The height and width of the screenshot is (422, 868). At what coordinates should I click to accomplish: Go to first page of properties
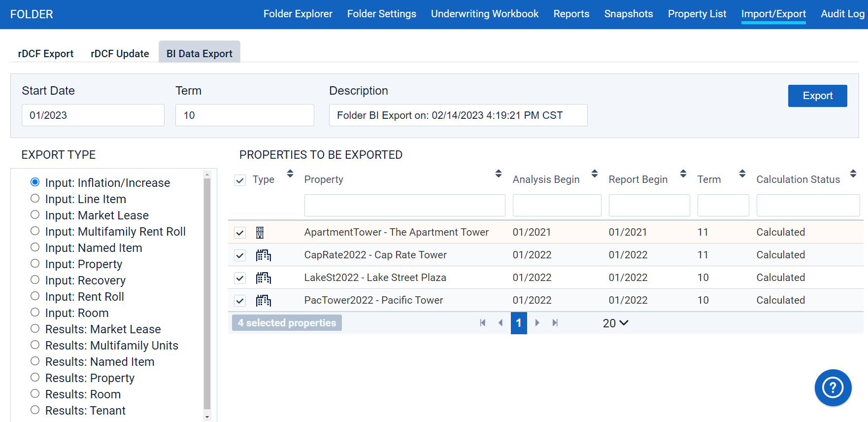coord(483,323)
